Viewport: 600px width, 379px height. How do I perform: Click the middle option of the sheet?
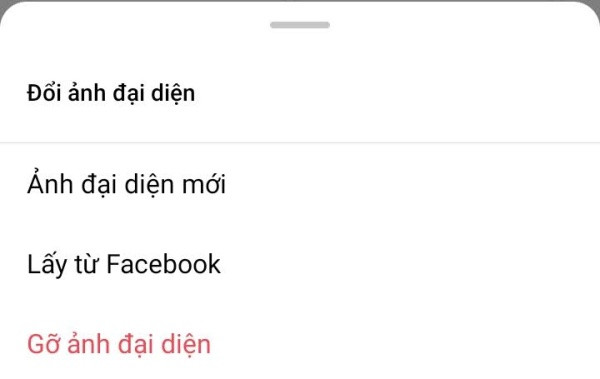point(300,264)
